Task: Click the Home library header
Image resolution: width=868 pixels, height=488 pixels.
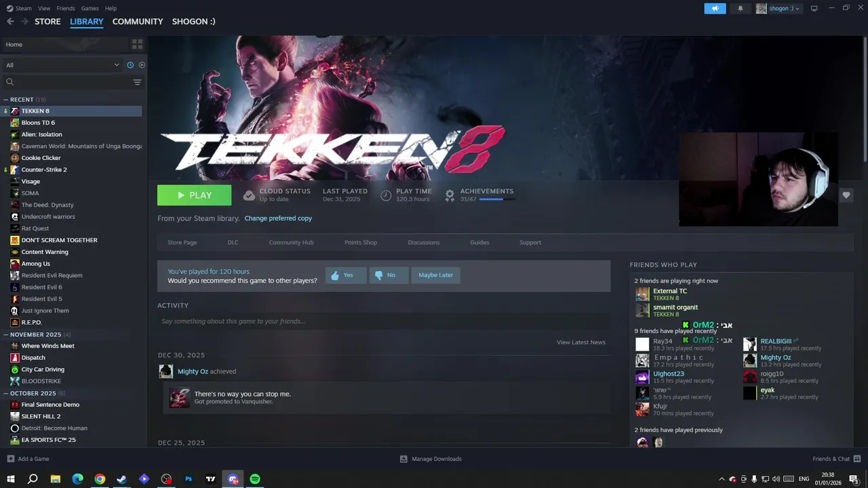Action: point(66,44)
